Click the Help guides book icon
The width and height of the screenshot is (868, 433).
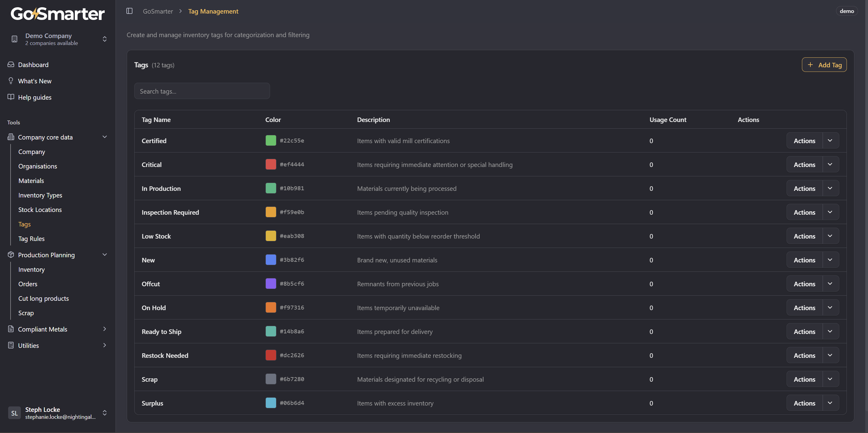point(11,97)
